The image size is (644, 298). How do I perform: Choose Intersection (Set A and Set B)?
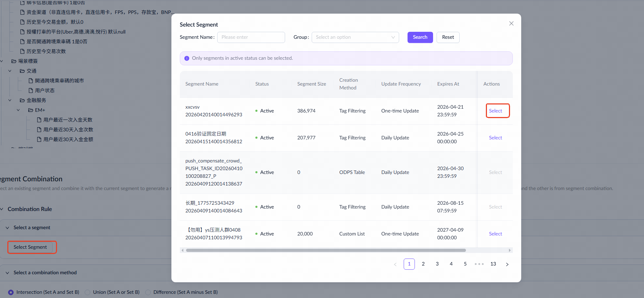click(x=11, y=292)
